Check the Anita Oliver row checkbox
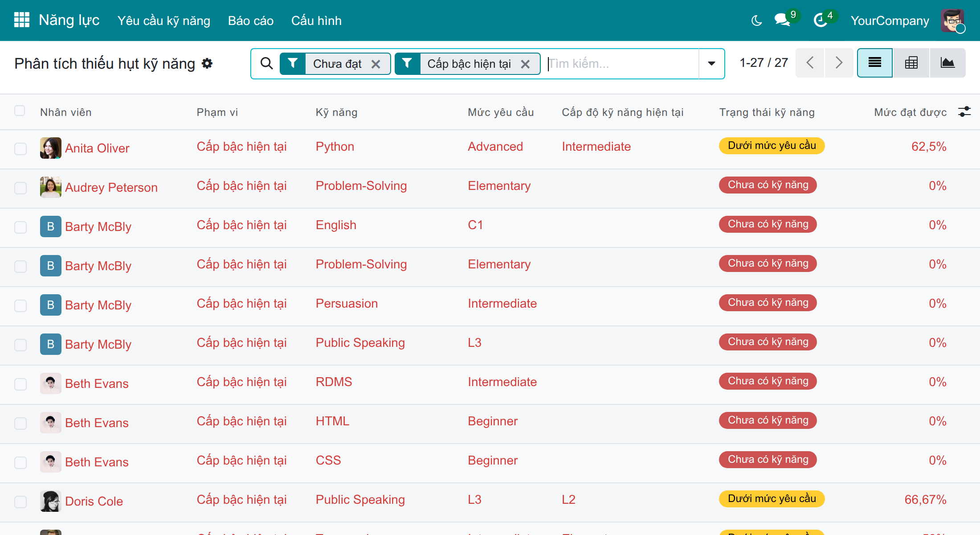This screenshot has height=535, width=980. 20,148
